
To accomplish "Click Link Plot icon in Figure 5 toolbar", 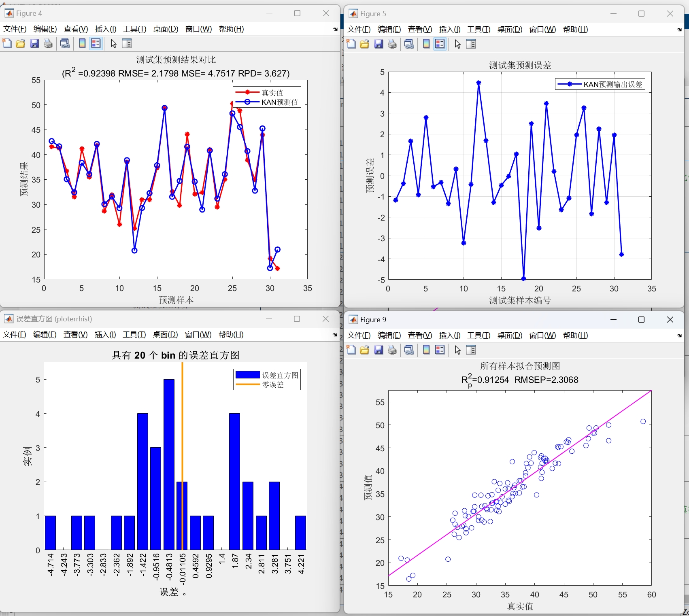I will (409, 44).
